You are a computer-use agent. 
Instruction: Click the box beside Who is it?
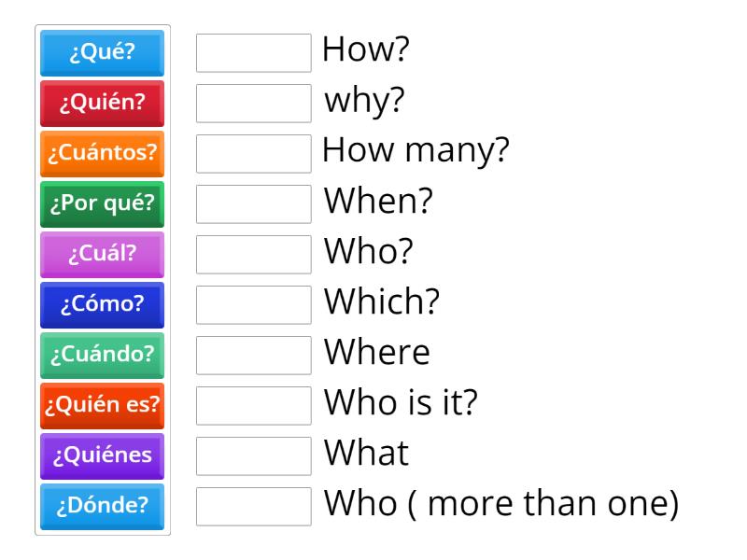253,406
